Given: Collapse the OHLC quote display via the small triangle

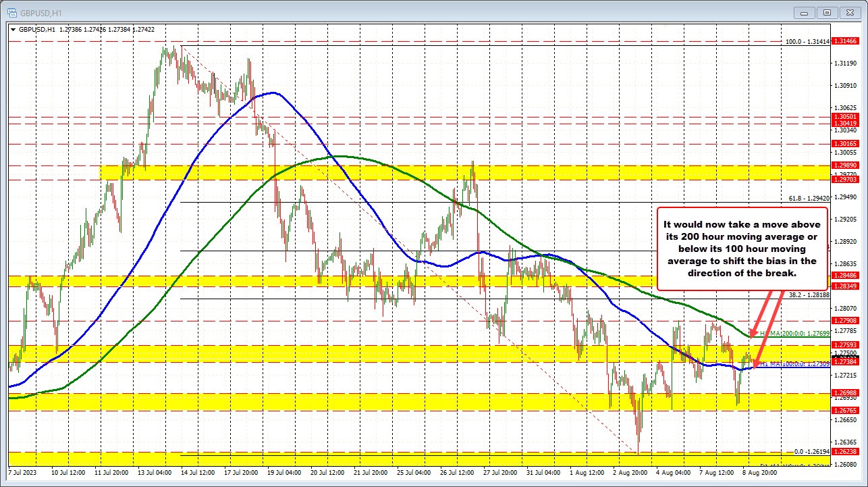Looking at the screenshot, I should click(x=12, y=30).
